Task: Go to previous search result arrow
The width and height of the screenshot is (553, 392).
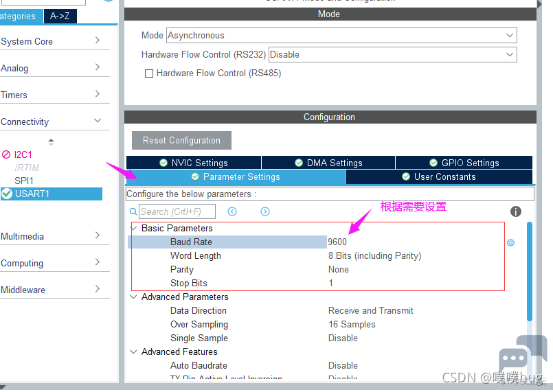Action: pos(232,211)
